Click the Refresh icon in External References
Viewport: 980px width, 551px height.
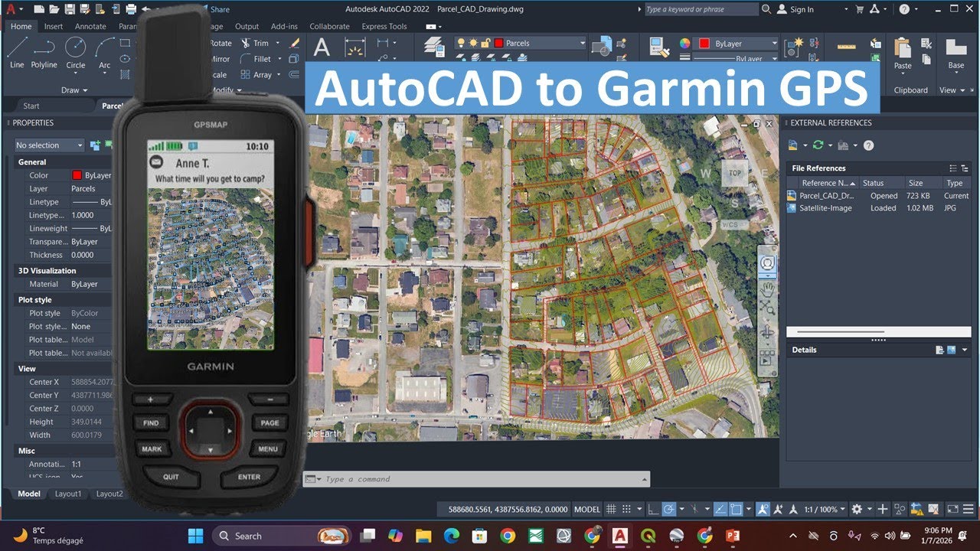click(818, 145)
